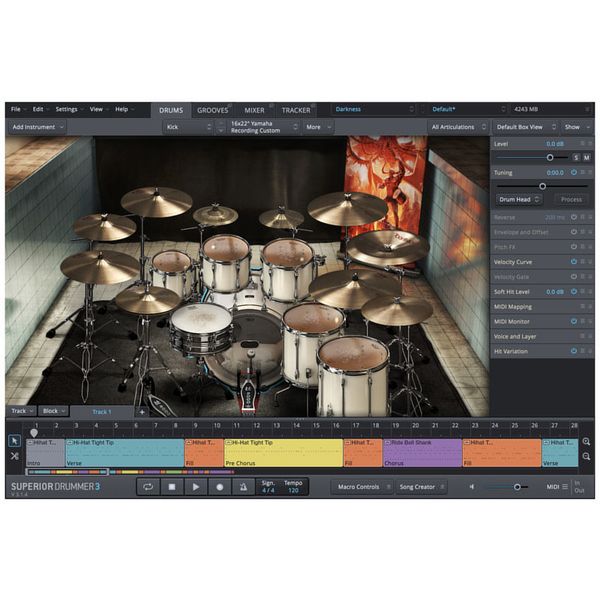The width and height of the screenshot is (600, 600).
Task: Open the Macro Controls menu icon
Action: coord(388,487)
